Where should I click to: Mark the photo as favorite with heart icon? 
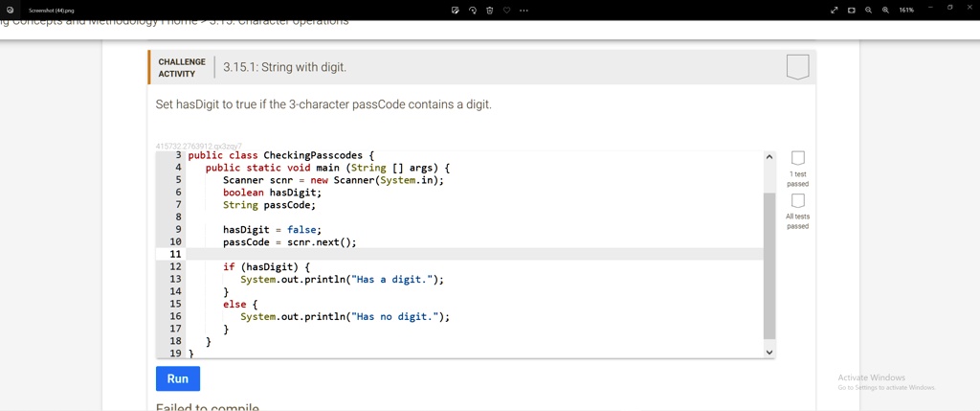(x=507, y=10)
